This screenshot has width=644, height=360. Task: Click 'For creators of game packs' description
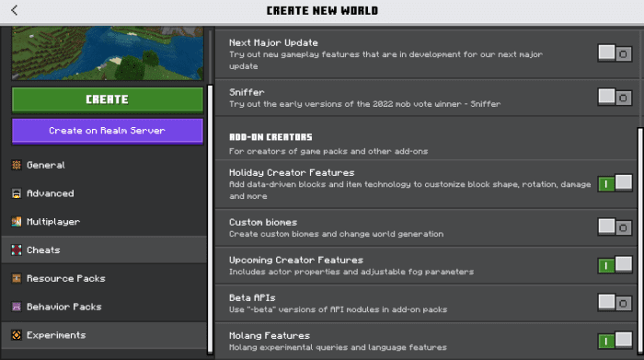(x=328, y=151)
